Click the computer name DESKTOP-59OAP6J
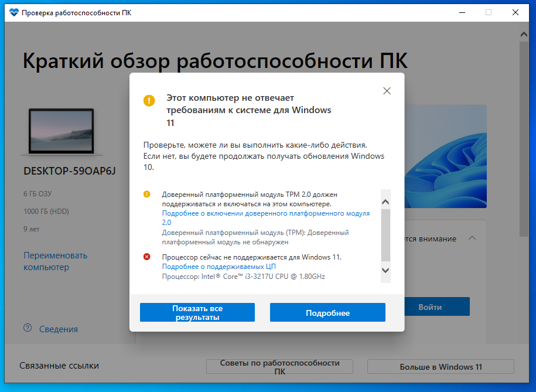The image size is (536, 392). click(x=70, y=171)
